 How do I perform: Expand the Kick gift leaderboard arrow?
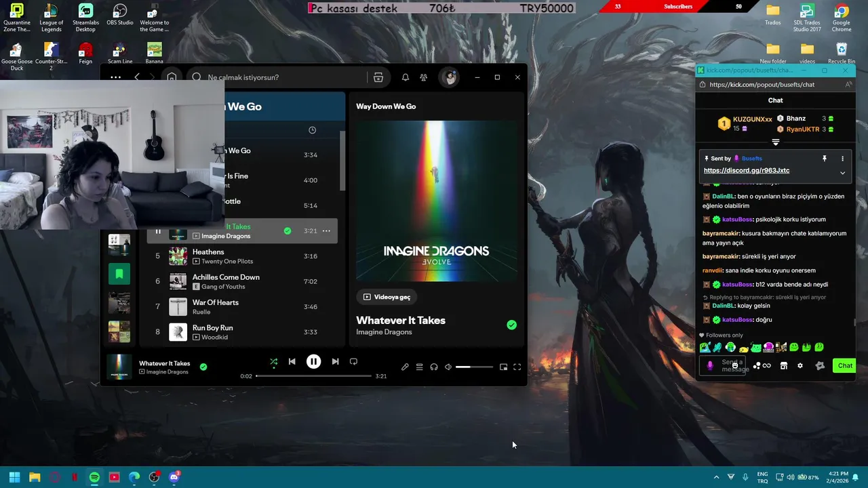click(776, 142)
